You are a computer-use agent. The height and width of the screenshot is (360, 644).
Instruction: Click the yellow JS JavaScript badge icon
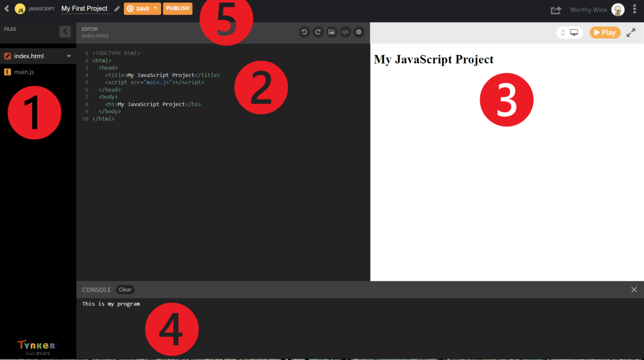pyautogui.click(x=20, y=9)
